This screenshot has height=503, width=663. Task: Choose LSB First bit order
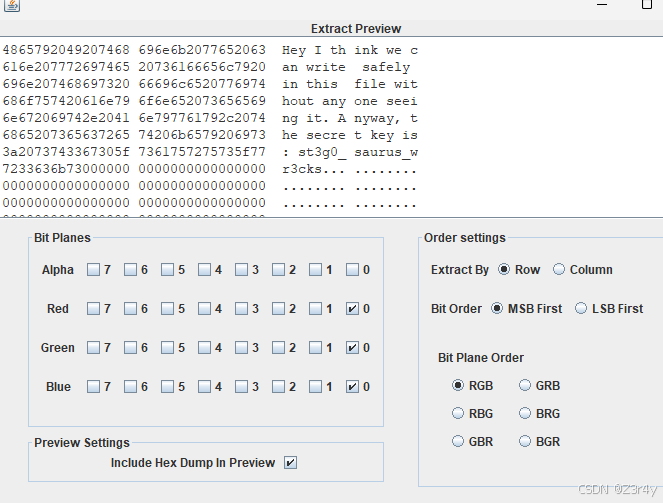pos(581,308)
